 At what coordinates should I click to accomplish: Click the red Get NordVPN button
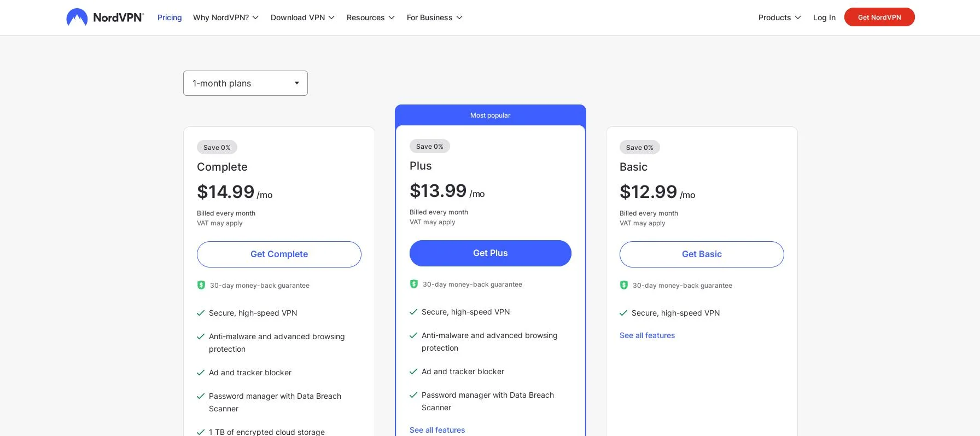coord(879,17)
